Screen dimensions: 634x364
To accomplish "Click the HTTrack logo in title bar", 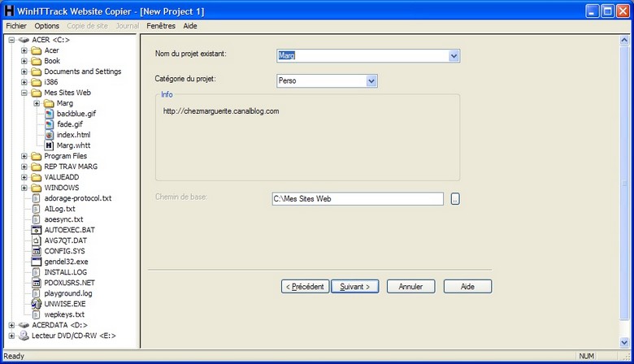I will [x=8, y=11].
